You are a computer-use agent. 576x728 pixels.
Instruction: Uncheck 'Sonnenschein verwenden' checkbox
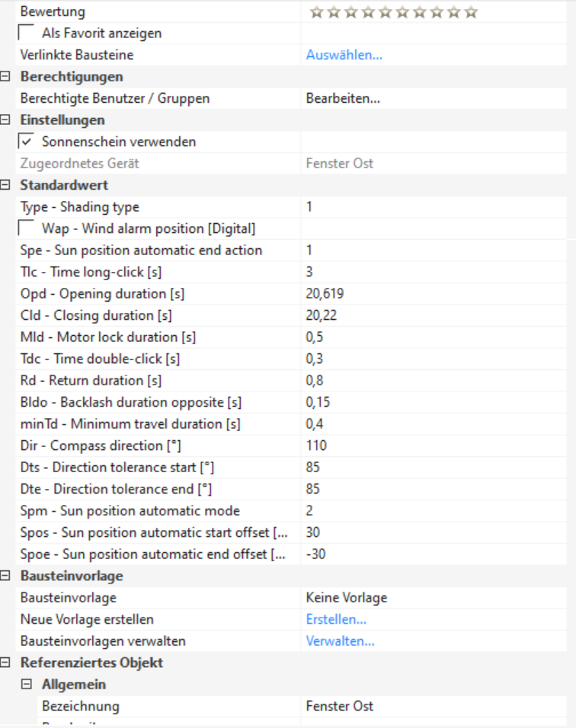(x=26, y=142)
